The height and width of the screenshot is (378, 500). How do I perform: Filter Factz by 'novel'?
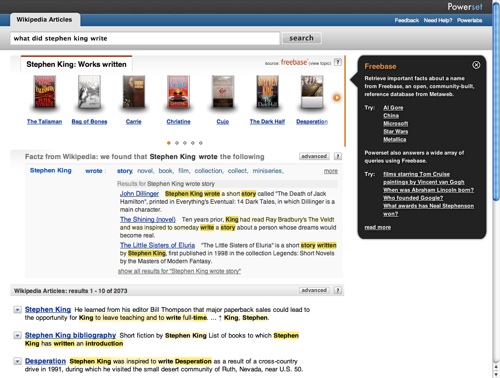(x=145, y=171)
